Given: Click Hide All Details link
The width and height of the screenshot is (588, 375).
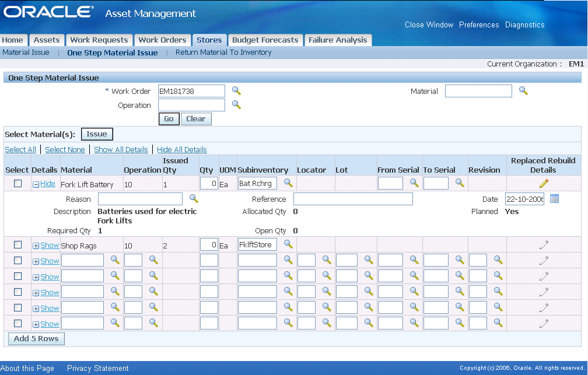Looking at the screenshot, I should point(182,150).
